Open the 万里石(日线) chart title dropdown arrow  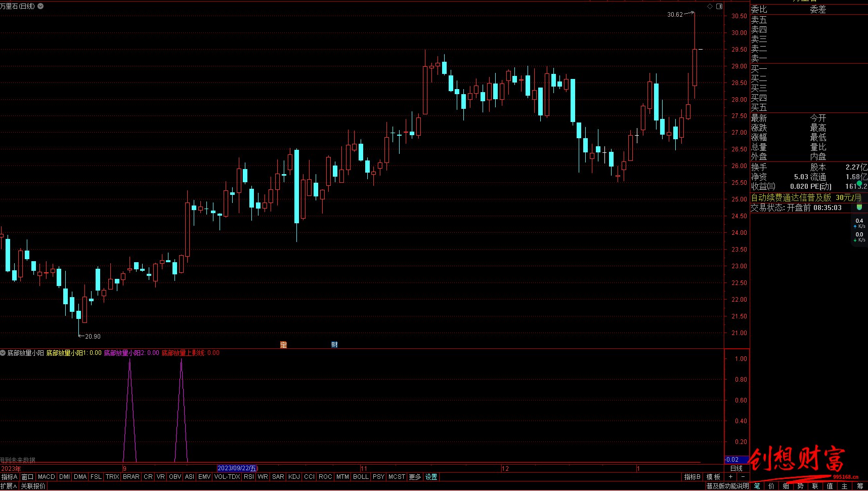40,6
